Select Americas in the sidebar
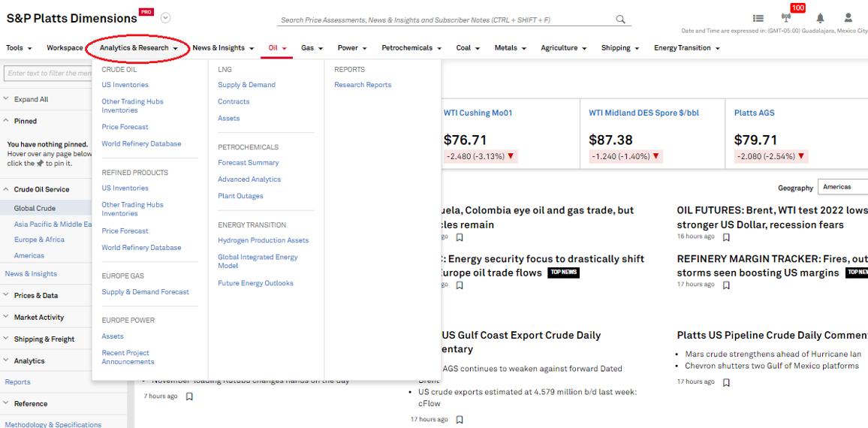The height and width of the screenshot is (428, 868). (x=29, y=255)
